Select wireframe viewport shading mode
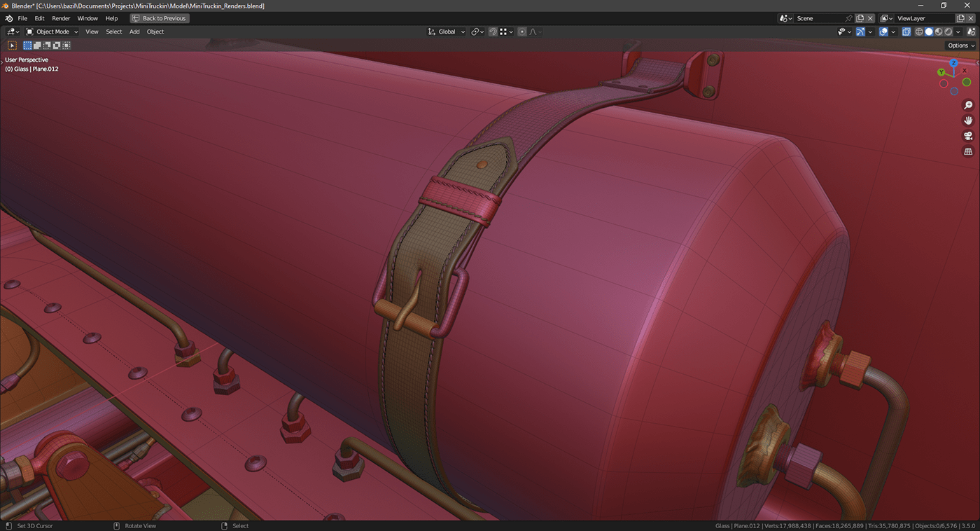 tap(919, 32)
